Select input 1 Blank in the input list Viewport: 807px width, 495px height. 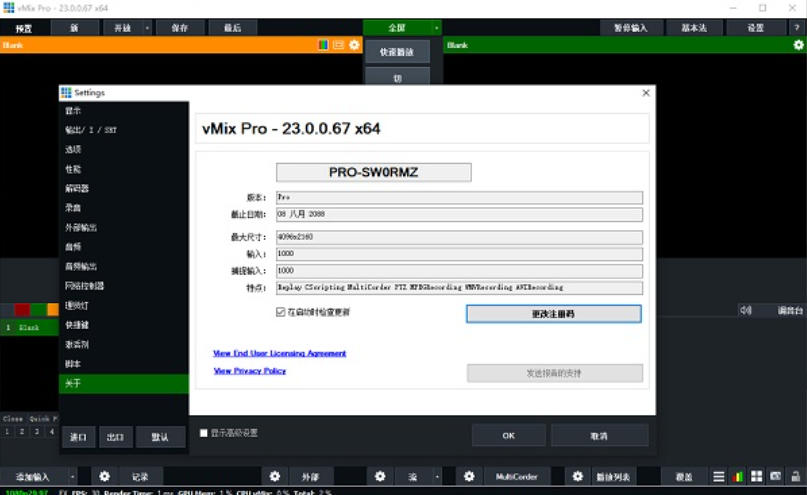29,327
